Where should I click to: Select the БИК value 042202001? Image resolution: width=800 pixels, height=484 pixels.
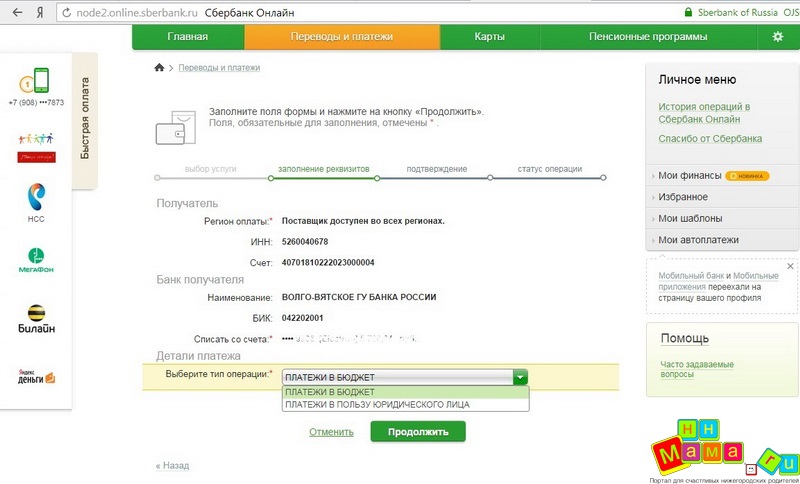point(303,318)
